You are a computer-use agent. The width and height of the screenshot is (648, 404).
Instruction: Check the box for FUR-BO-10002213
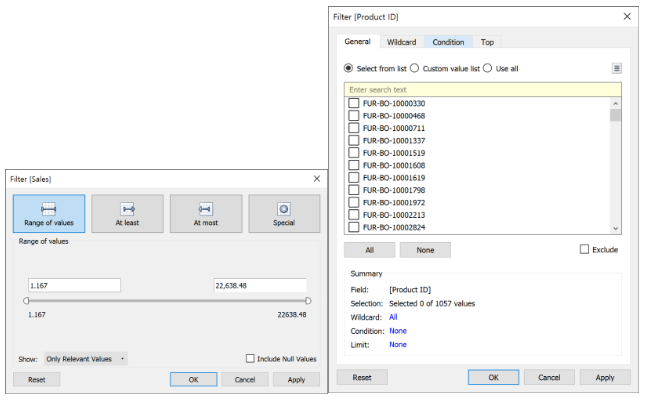click(x=354, y=214)
